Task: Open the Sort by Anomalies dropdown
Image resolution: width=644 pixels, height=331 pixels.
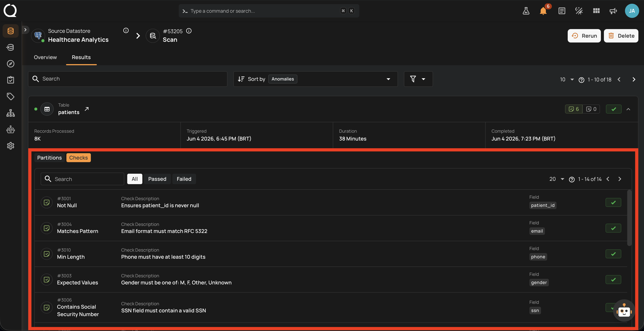Action: pyautogui.click(x=315, y=79)
